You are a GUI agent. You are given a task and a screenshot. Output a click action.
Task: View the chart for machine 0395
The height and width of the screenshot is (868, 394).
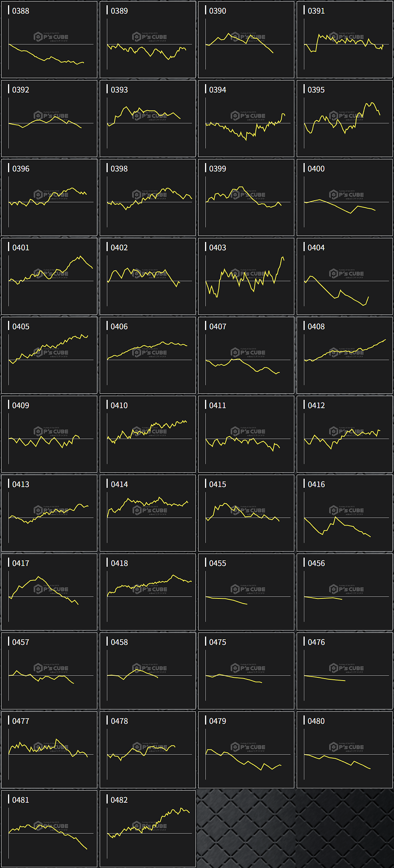point(344,119)
